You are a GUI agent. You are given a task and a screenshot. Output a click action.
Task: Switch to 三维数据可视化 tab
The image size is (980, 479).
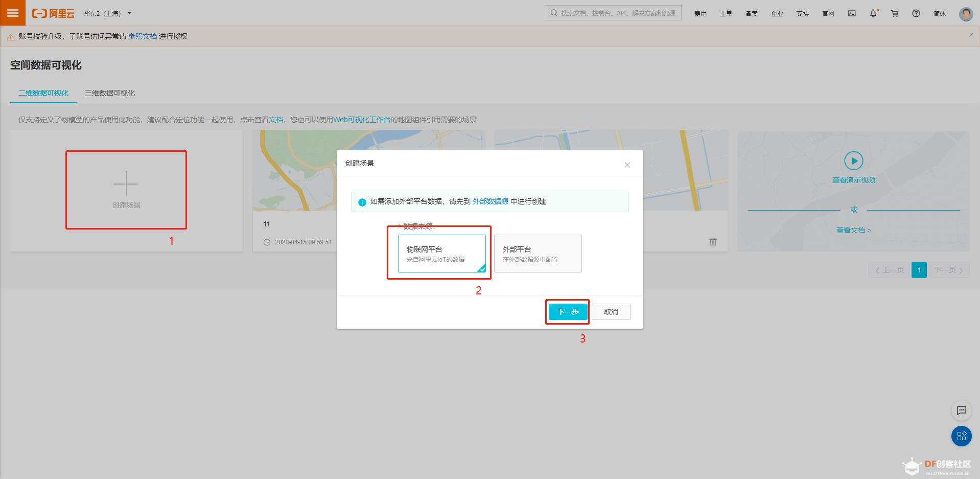point(110,93)
